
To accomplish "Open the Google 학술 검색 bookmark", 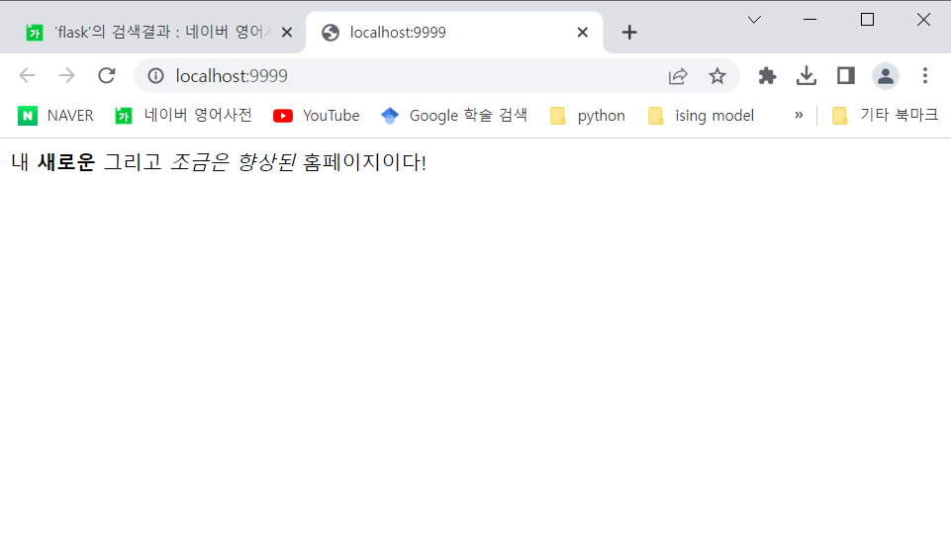I will pyautogui.click(x=453, y=115).
